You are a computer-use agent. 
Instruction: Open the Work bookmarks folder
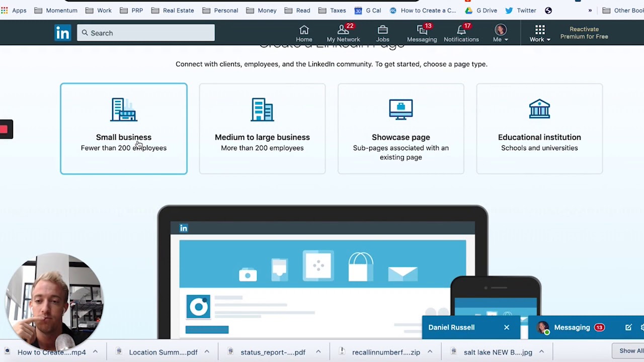pyautogui.click(x=99, y=10)
